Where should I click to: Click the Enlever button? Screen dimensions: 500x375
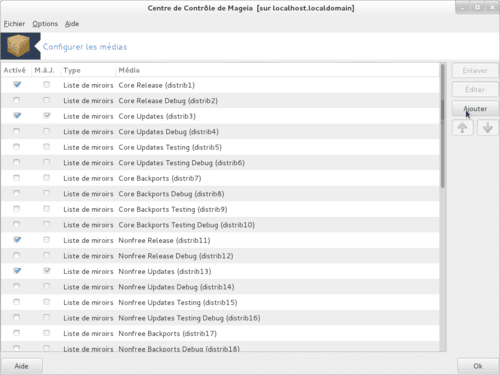pyautogui.click(x=475, y=71)
